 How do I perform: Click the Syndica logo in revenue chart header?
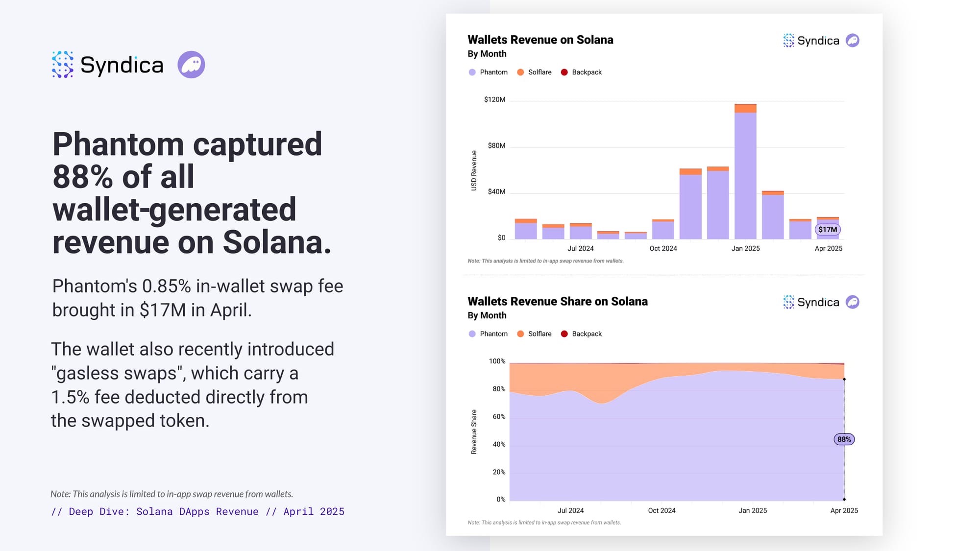[811, 41]
